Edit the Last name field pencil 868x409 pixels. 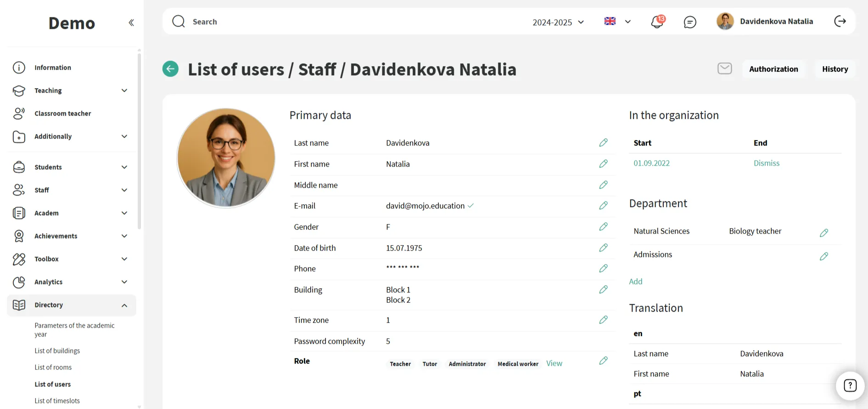603,143
